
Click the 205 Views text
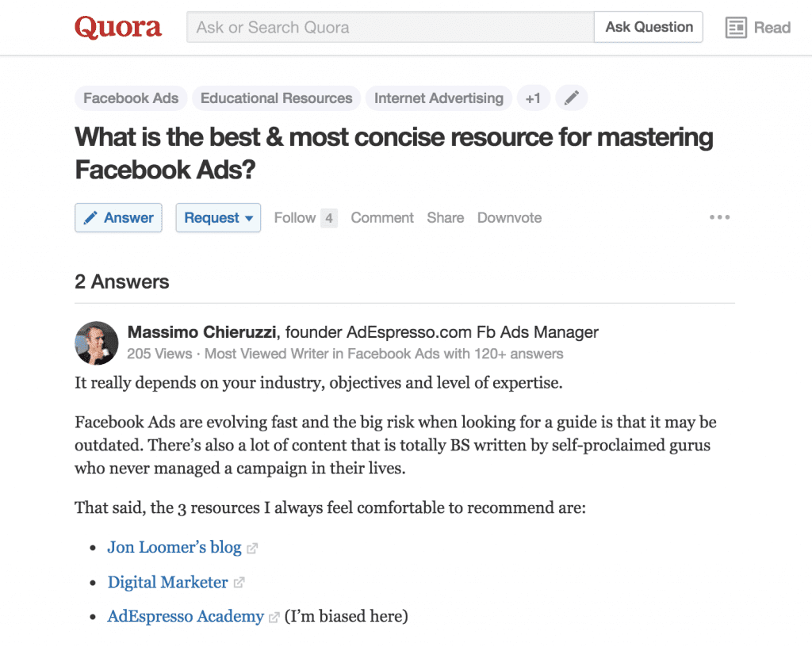coord(159,354)
